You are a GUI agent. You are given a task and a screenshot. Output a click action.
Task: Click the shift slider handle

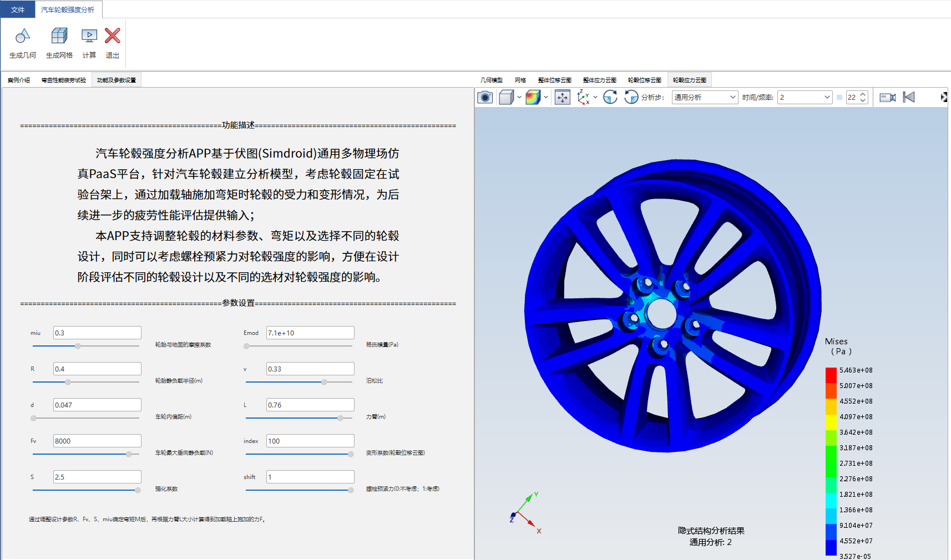coord(351,490)
